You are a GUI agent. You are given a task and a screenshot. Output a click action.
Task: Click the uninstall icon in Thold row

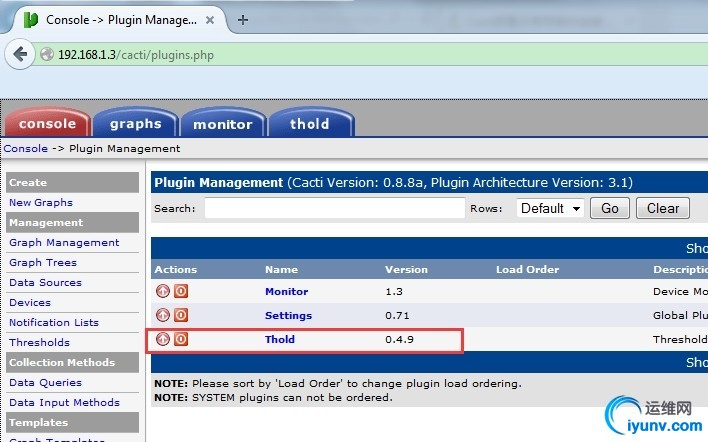163,339
